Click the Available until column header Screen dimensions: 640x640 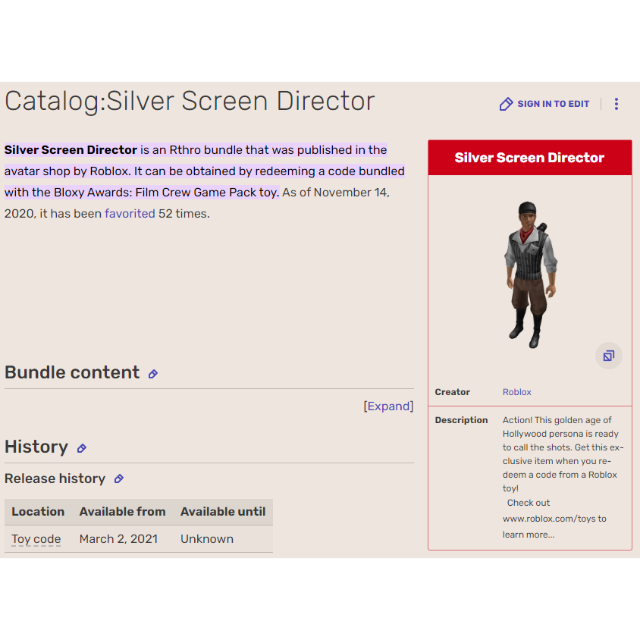coord(223,511)
